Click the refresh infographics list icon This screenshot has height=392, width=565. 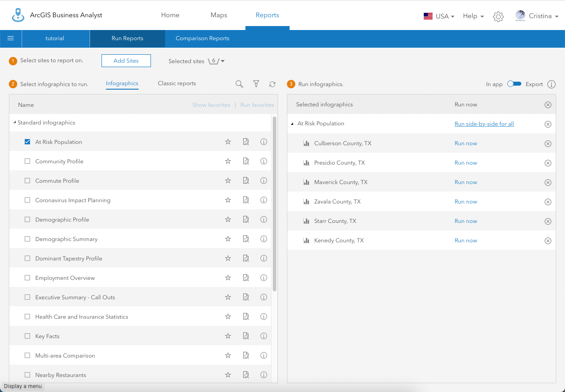(x=272, y=84)
